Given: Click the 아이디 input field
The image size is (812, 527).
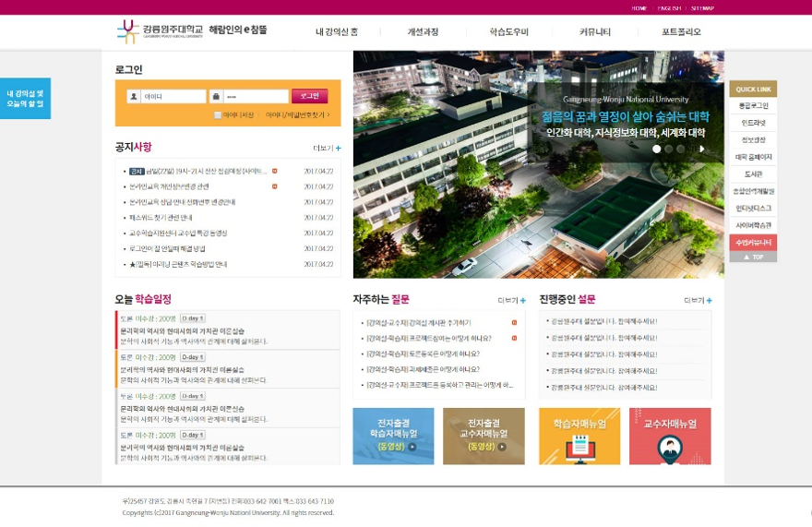Looking at the screenshot, I should [173, 96].
